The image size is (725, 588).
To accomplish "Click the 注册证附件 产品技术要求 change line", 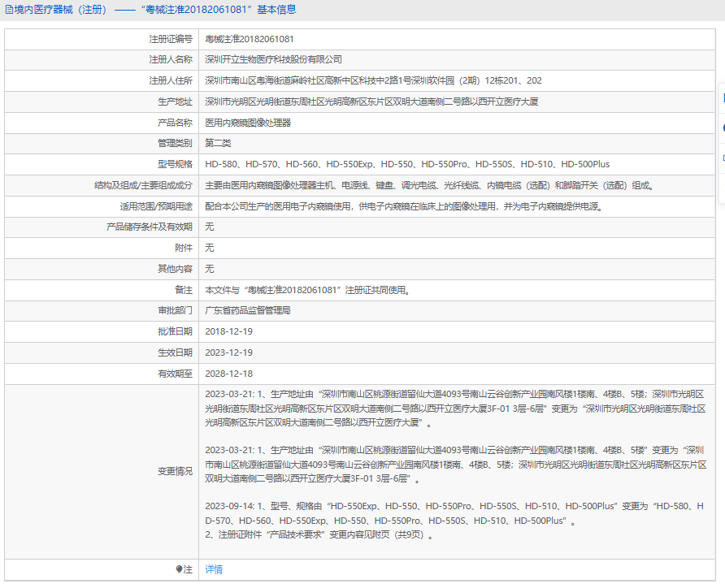I will point(319,535).
